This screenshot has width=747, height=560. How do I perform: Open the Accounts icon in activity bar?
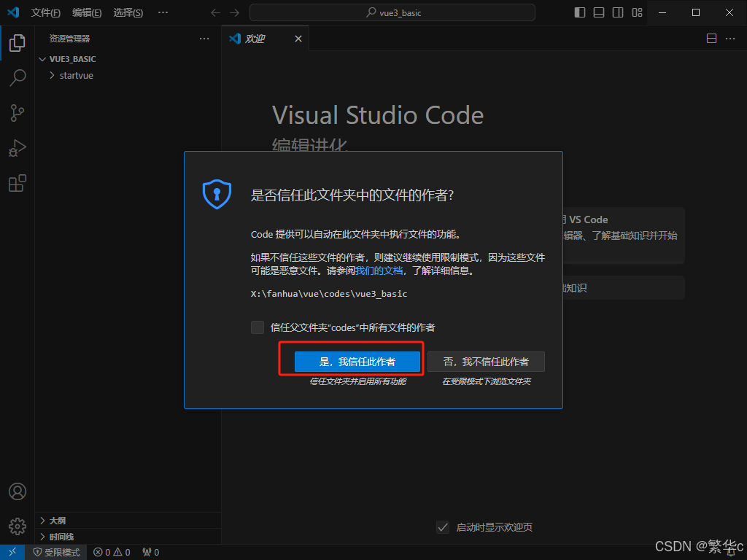coord(18,491)
